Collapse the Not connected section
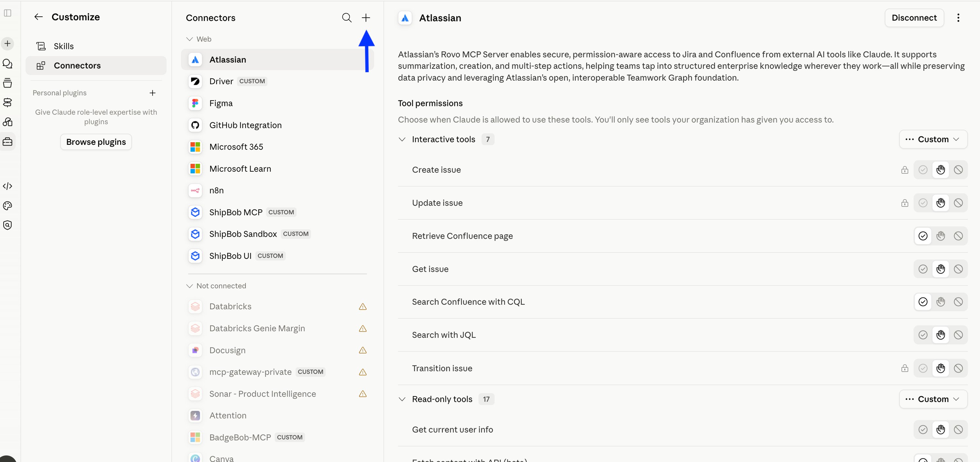Image resolution: width=980 pixels, height=462 pixels. (190, 286)
